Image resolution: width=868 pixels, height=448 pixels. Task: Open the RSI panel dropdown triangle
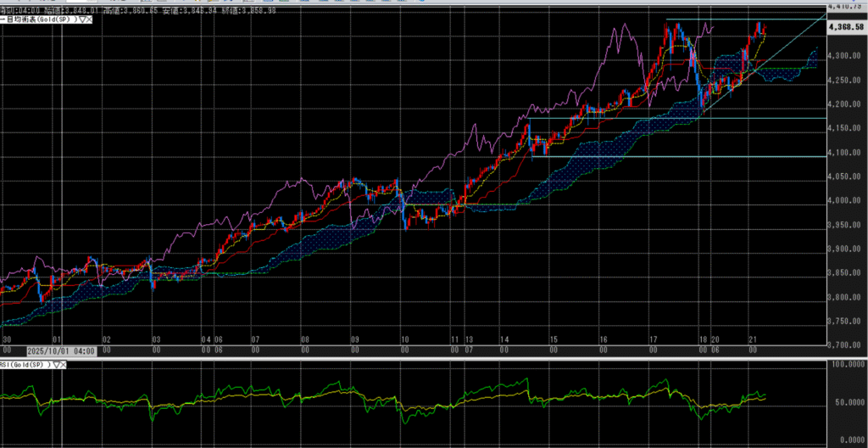55,364
